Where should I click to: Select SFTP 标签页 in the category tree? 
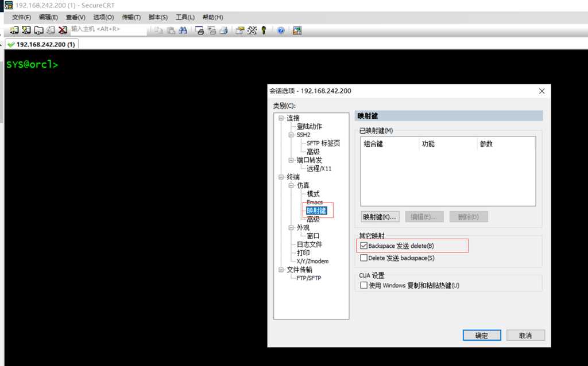[x=323, y=143]
